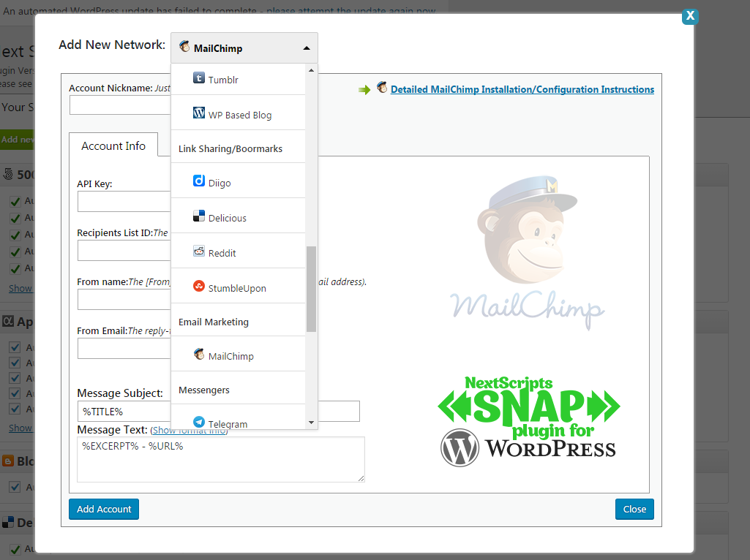Pick the Diigo icon option
This screenshot has height=560, width=750.
[x=199, y=181]
